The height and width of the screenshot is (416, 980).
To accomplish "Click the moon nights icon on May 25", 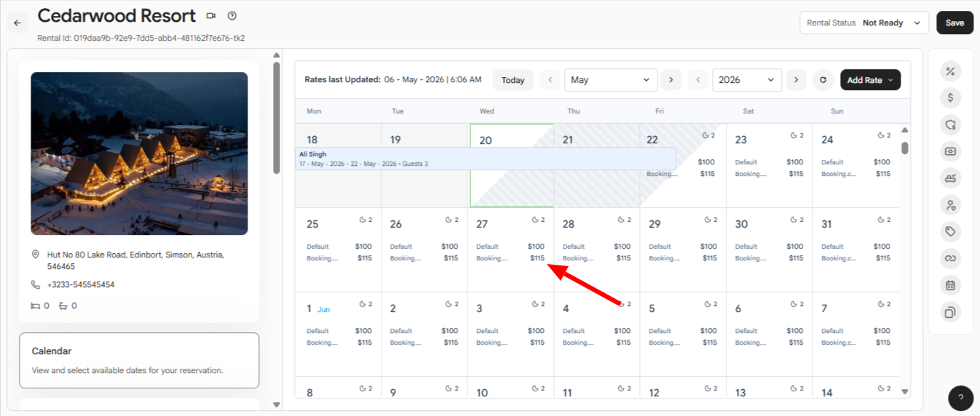I will [363, 220].
